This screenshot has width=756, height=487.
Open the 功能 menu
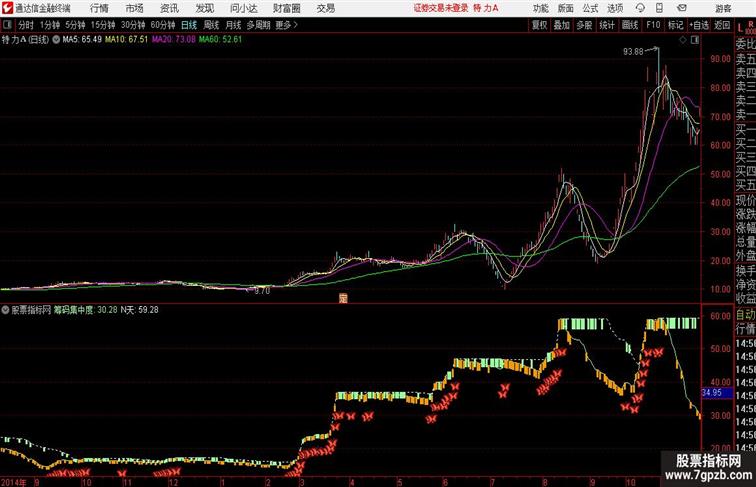tap(541, 8)
